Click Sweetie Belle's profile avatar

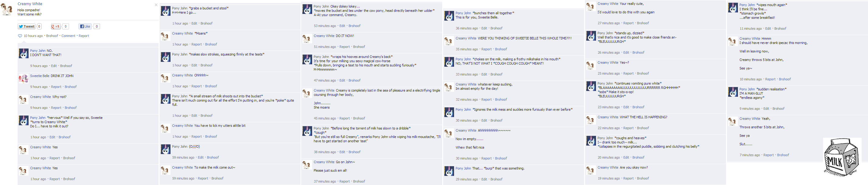tap(24, 78)
